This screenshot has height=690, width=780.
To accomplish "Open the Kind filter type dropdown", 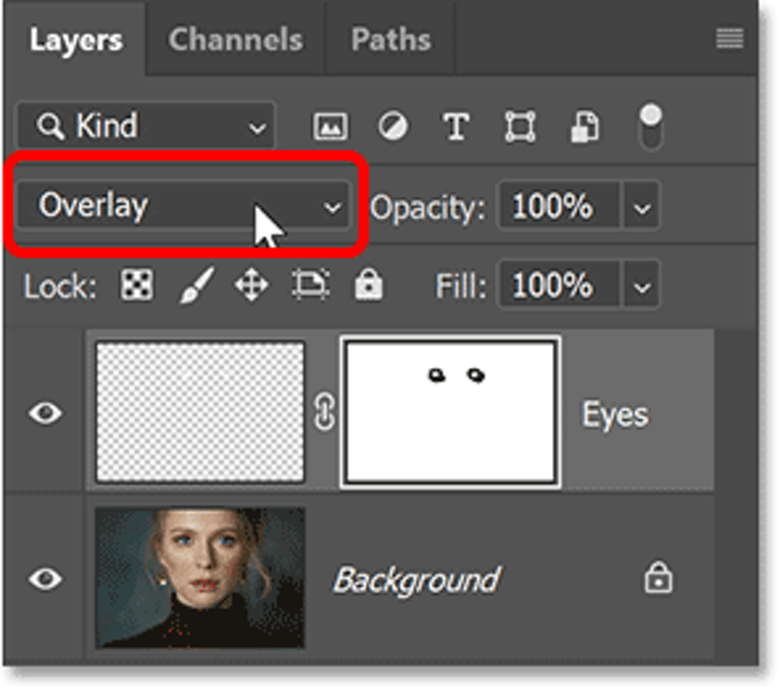I will click(146, 125).
